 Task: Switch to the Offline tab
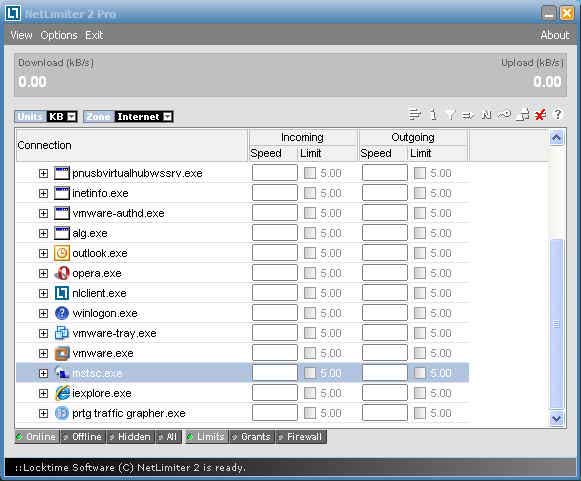[x=83, y=437]
